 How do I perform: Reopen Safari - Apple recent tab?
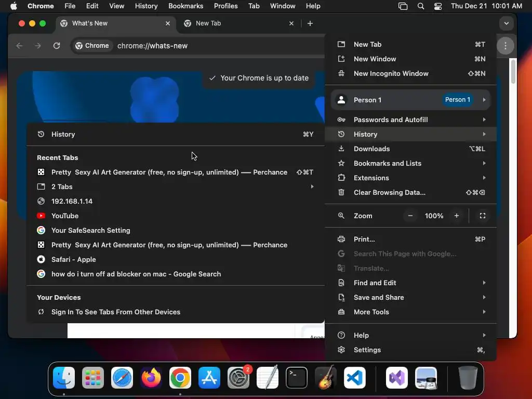[176, 260]
